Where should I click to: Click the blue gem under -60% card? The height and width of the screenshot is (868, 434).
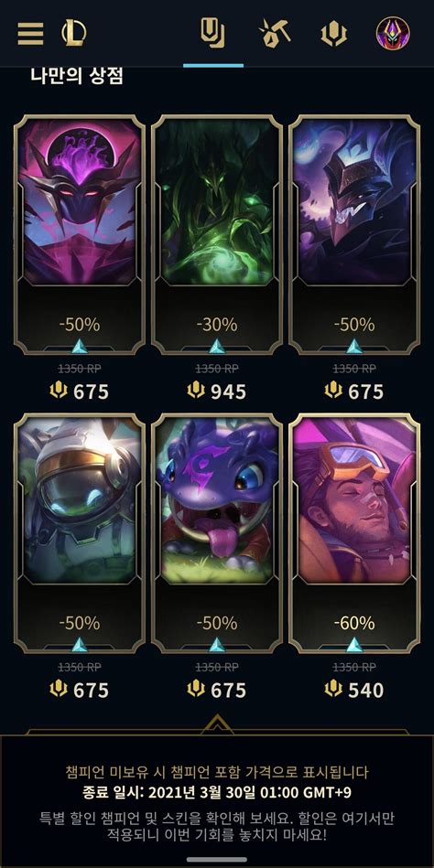[354, 645]
